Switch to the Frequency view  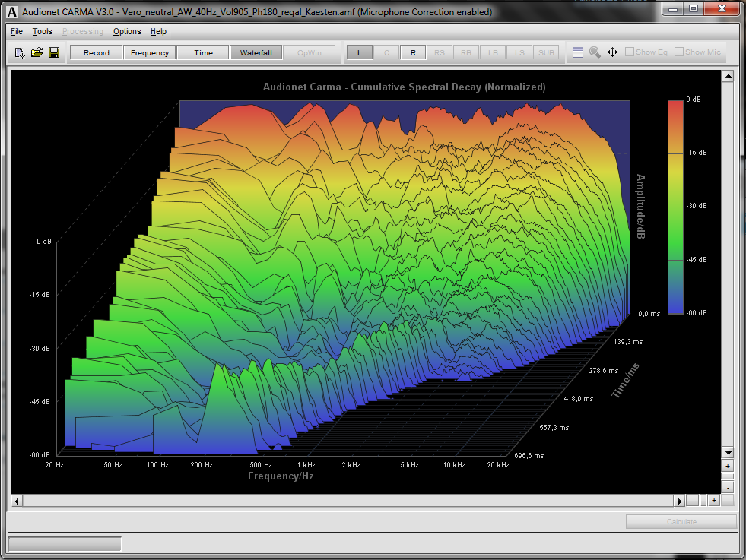pos(150,52)
